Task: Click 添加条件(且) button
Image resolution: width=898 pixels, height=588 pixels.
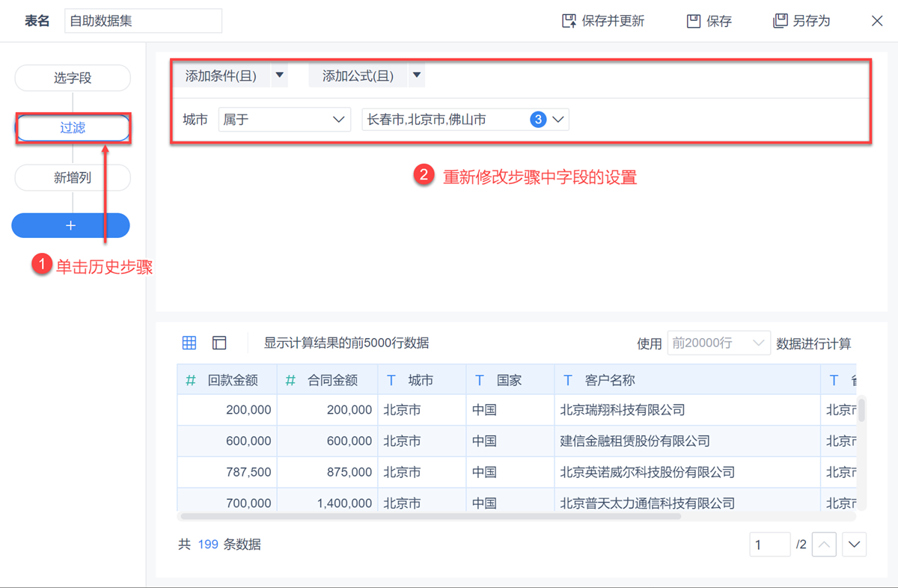Action: click(x=222, y=76)
